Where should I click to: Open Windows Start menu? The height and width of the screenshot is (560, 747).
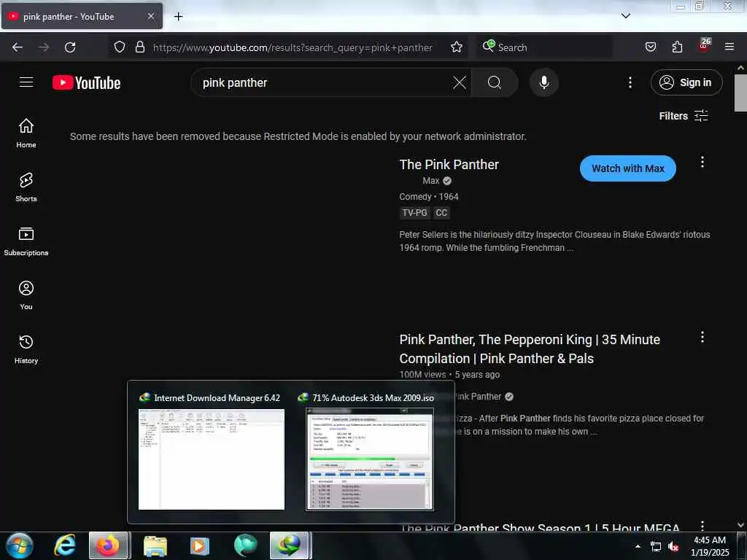point(20,545)
